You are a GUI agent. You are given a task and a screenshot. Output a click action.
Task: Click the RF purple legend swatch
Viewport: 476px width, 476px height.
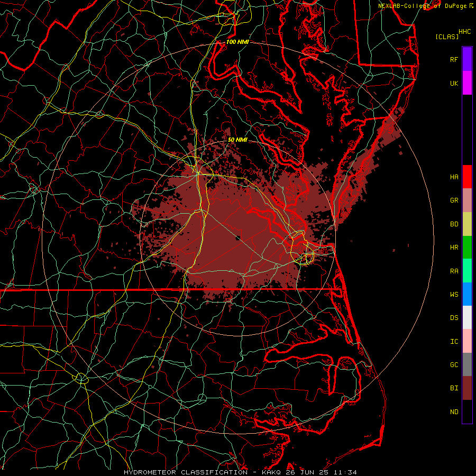coord(467,59)
